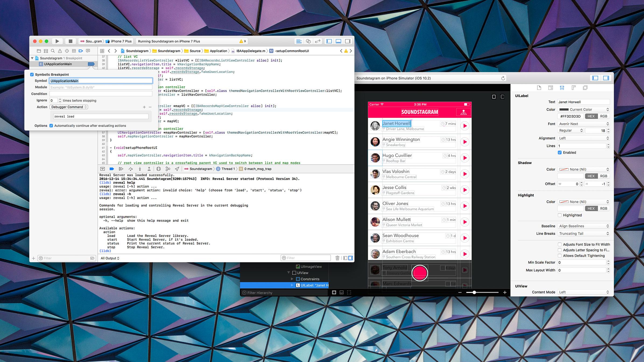Select the iPhone 7 Plus scheme destination

pyautogui.click(x=119, y=41)
